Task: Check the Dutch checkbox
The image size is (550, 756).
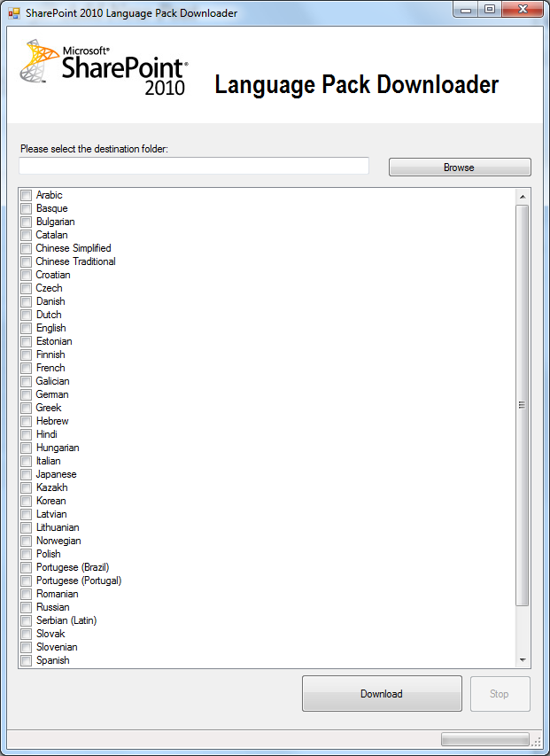Action: (27, 315)
